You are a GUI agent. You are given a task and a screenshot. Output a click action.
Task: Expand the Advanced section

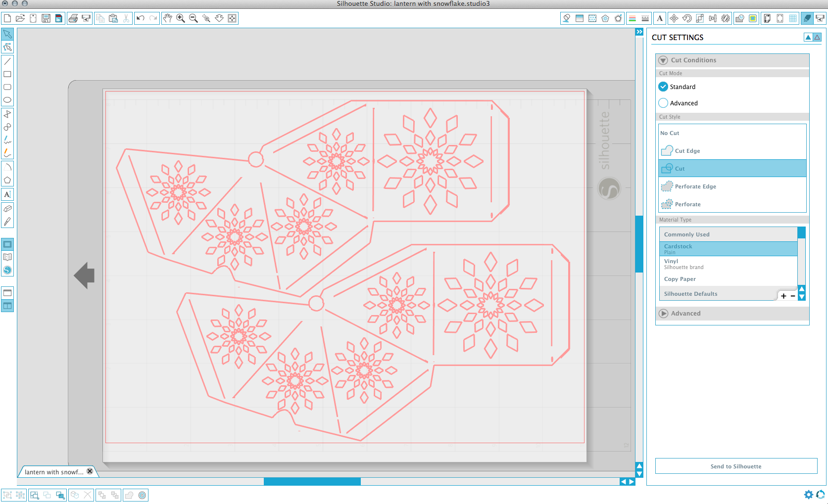pos(664,314)
